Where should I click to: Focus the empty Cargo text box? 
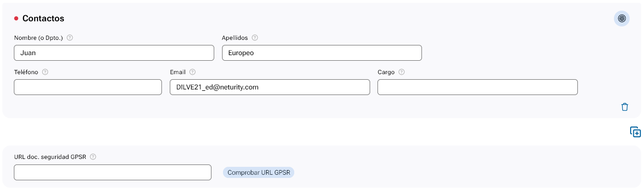tap(477, 87)
